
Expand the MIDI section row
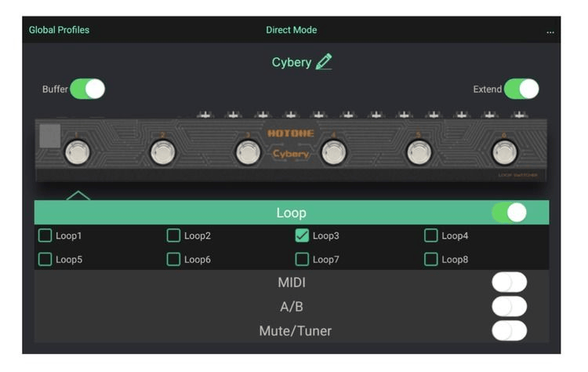tap(292, 283)
